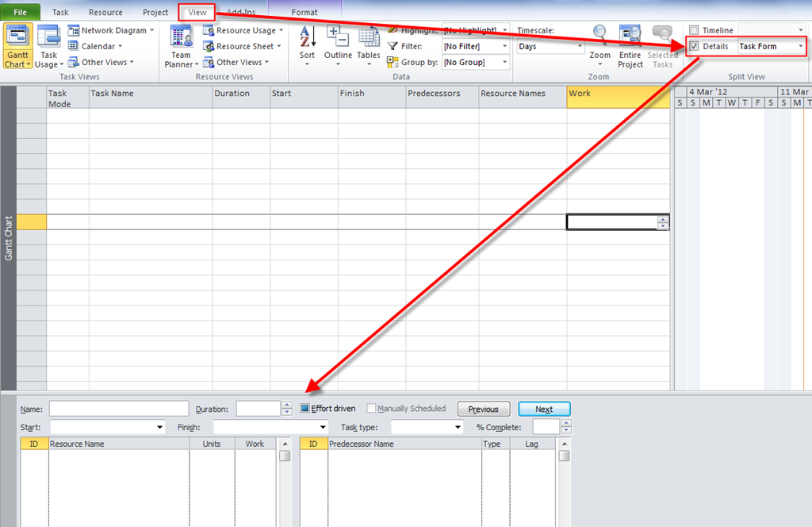The width and height of the screenshot is (812, 527).
Task: Click the Sort A-Z icon
Action: tap(307, 37)
